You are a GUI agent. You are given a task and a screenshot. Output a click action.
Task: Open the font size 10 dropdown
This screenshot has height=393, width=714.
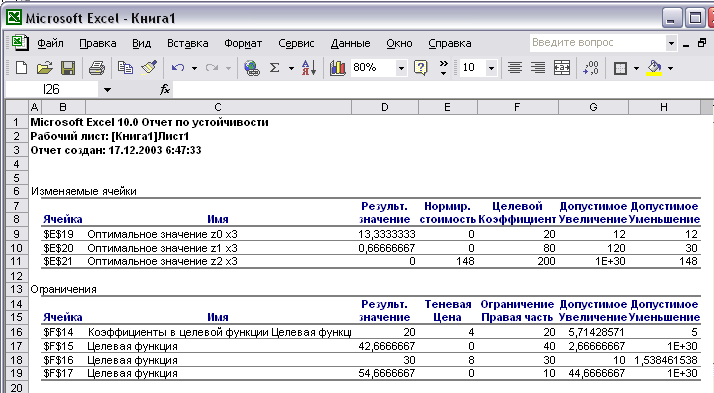[x=491, y=68]
